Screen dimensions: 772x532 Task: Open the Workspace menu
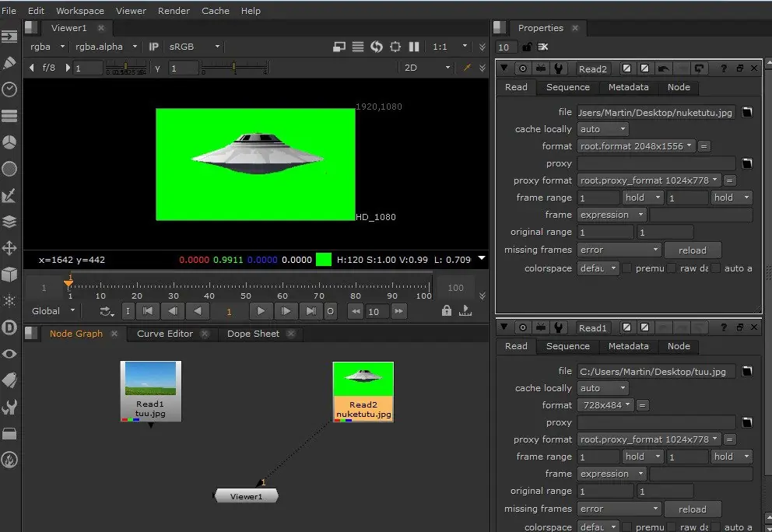79,10
